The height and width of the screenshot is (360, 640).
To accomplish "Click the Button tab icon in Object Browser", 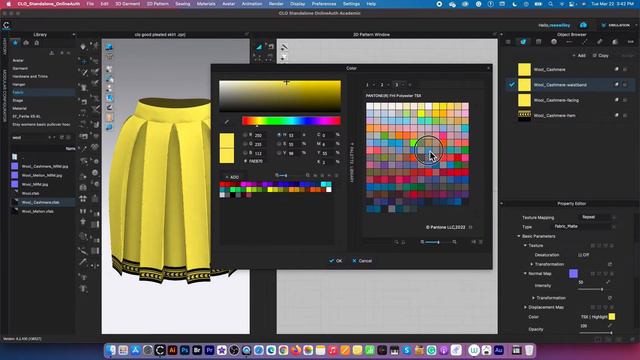I will coord(554,42).
